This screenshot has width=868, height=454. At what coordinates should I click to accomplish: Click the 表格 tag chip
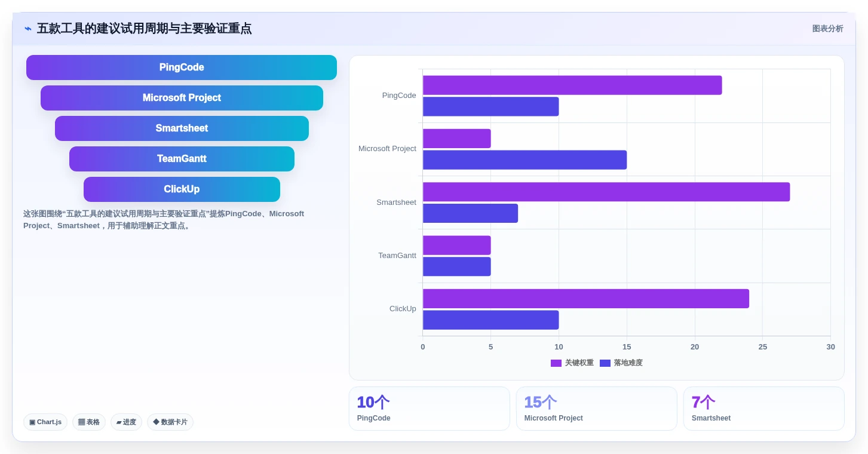[x=89, y=422]
